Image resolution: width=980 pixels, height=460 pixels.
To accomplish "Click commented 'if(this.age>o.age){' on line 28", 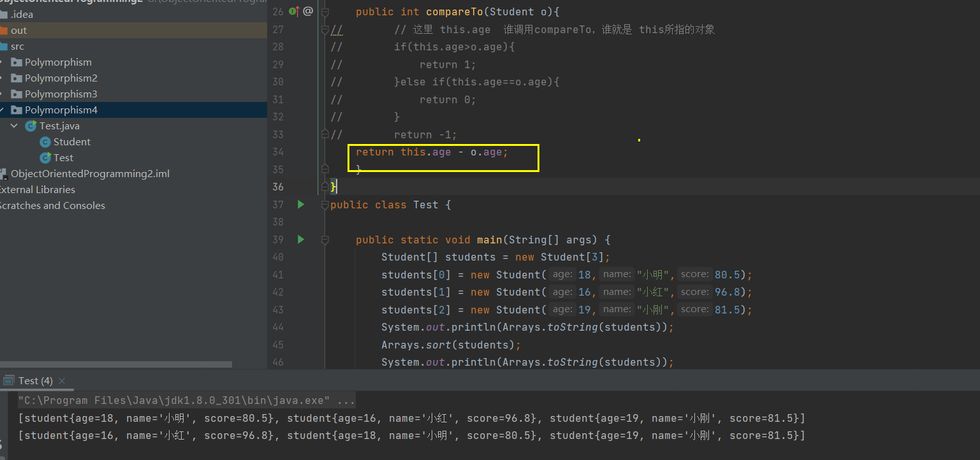I will (455, 47).
